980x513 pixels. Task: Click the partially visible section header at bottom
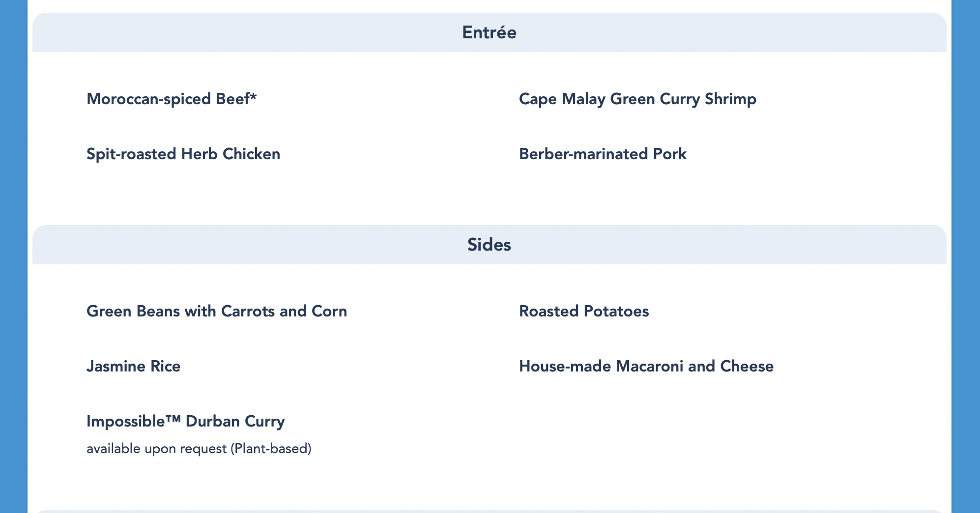(x=489, y=511)
